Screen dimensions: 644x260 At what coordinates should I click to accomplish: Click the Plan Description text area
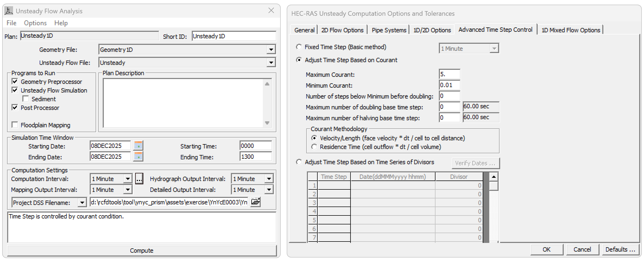[183, 103]
